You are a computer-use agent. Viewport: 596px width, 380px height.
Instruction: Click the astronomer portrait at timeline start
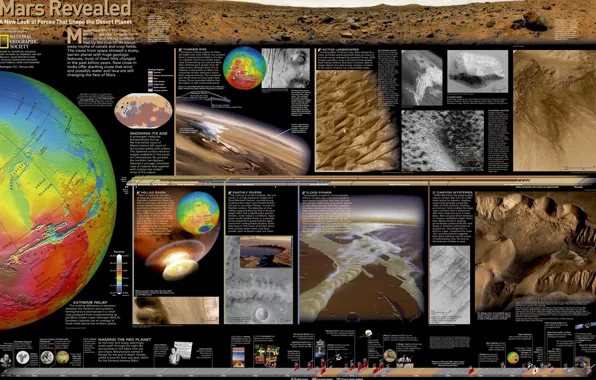pos(6,360)
